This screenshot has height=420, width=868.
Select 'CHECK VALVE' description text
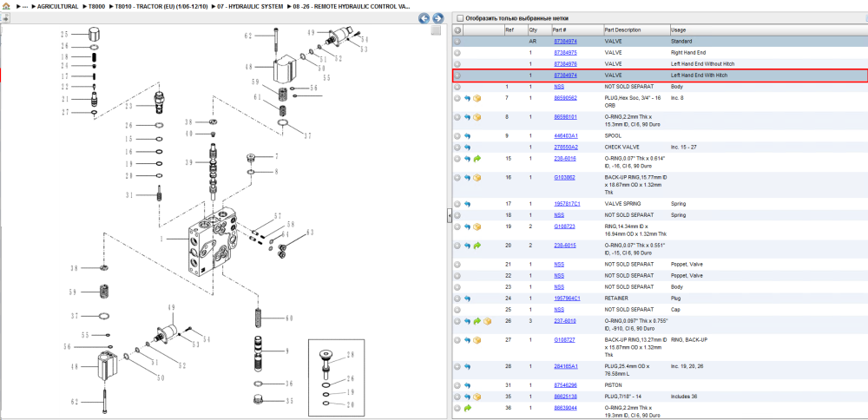(x=621, y=148)
